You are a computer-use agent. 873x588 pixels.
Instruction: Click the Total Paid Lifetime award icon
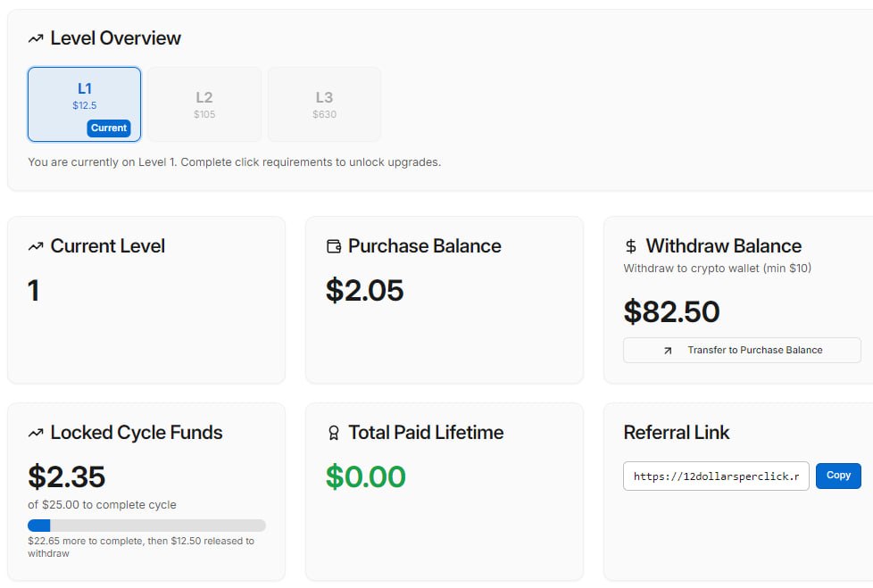pyautogui.click(x=334, y=433)
